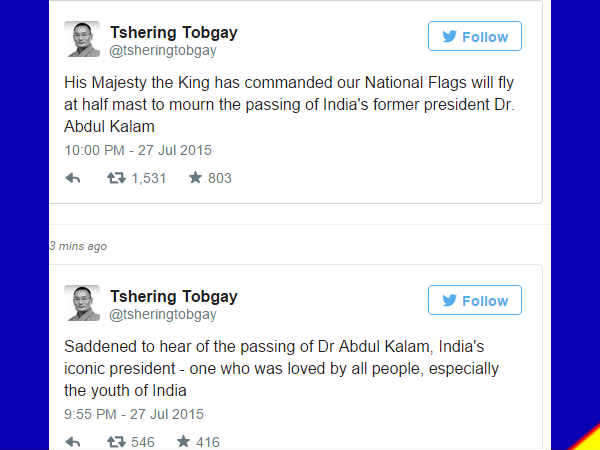This screenshot has width=600, height=450.
Task: View the 803 favorites count
Action: (220, 178)
